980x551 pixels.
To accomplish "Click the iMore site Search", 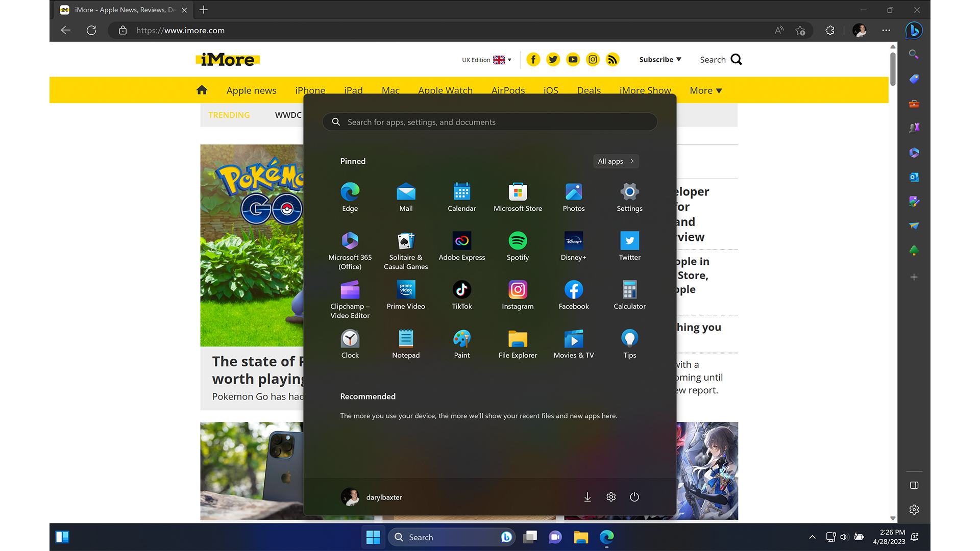I will [721, 60].
